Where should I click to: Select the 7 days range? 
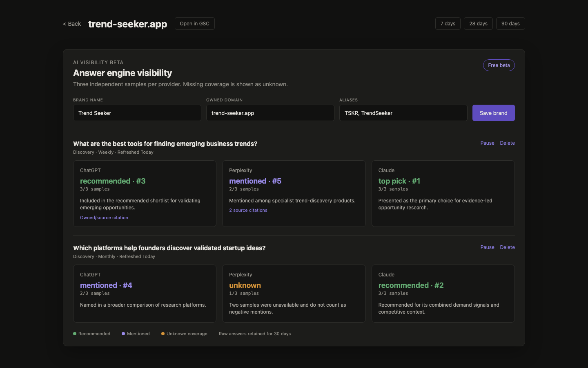[448, 24]
